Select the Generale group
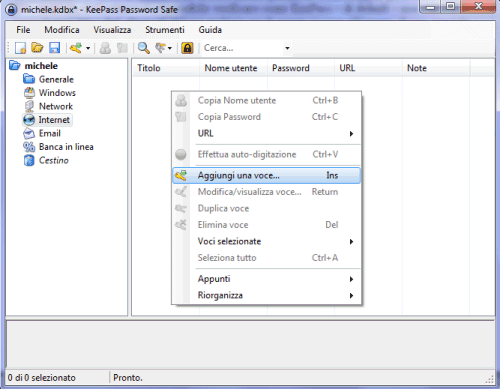 pos(56,79)
